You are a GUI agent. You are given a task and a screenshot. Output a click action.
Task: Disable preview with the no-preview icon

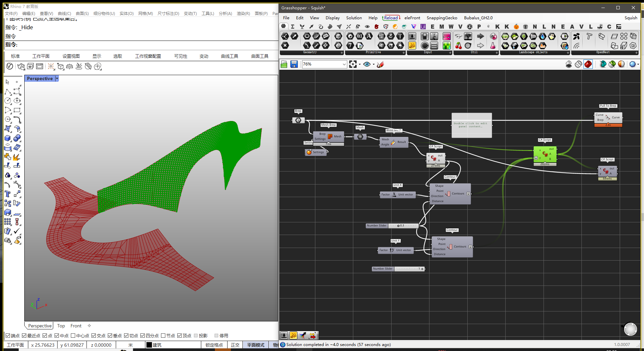569,64
